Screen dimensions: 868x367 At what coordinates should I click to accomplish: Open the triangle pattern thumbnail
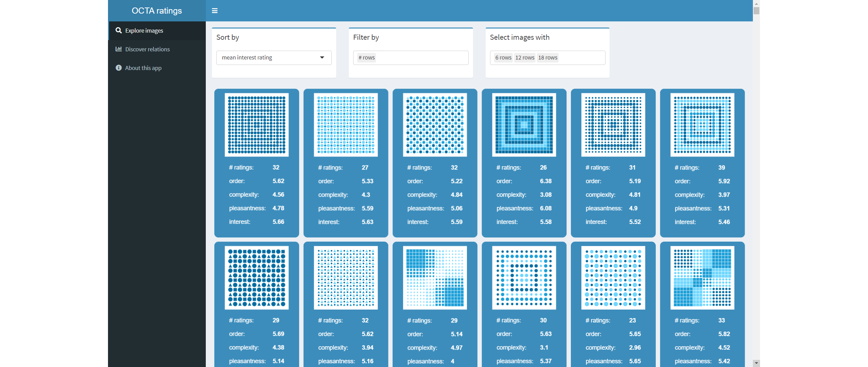pyautogui.click(x=346, y=278)
